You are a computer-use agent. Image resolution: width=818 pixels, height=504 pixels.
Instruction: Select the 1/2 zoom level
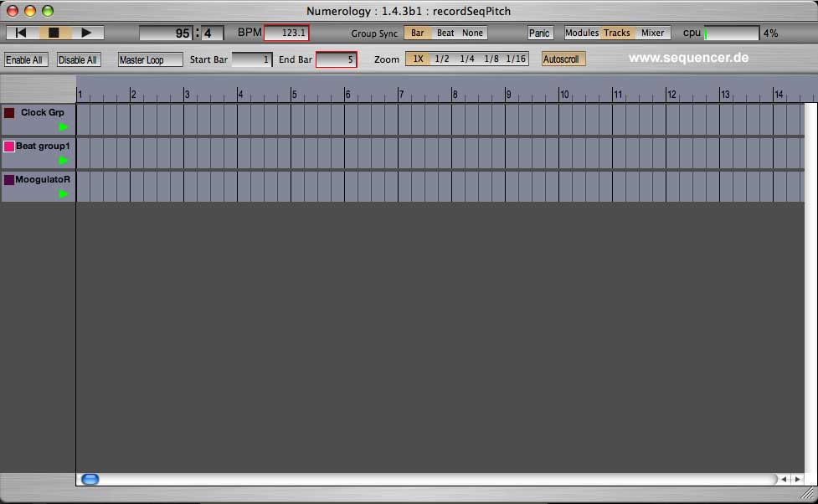click(442, 59)
